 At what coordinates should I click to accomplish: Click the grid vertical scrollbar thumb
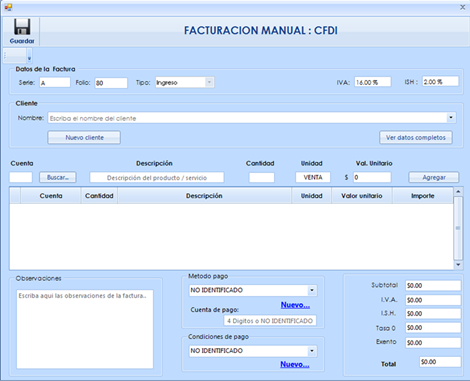(x=458, y=228)
